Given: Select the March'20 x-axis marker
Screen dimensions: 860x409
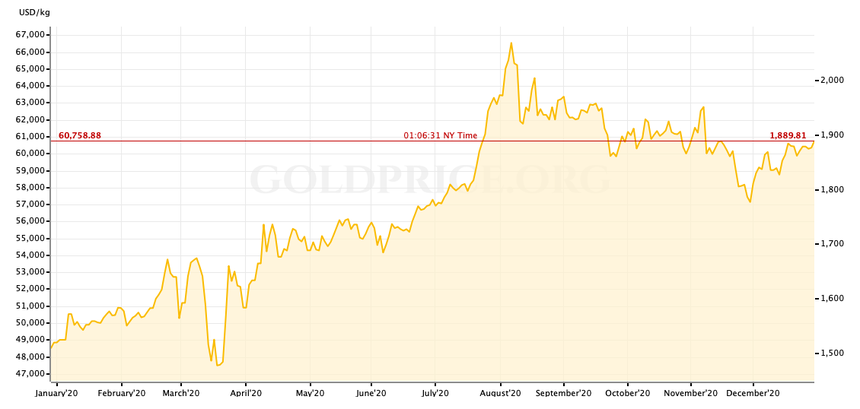Looking at the screenshot, I should click(x=182, y=394).
